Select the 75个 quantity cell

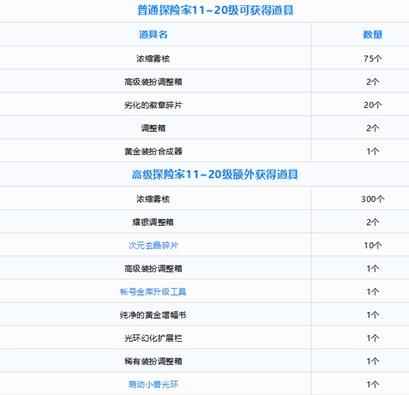point(373,59)
